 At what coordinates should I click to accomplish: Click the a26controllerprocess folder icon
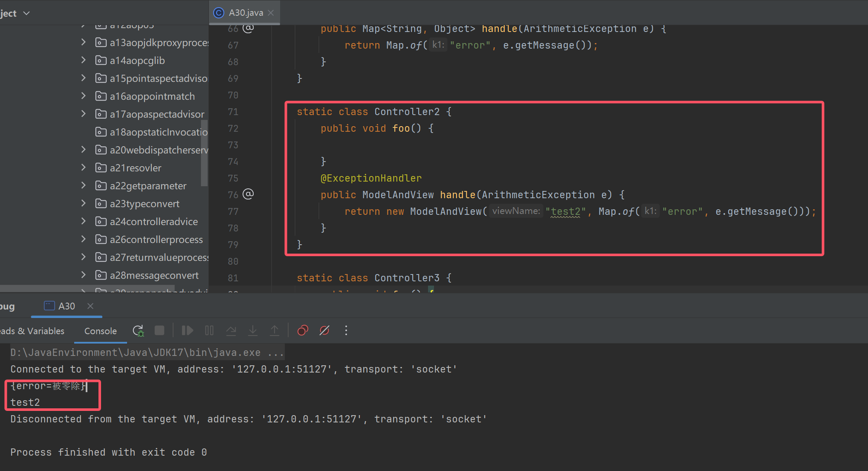[101, 239]
